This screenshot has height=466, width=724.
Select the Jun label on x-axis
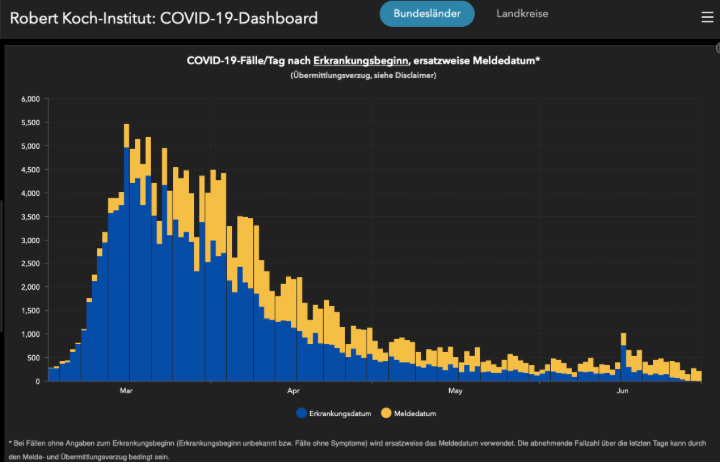pos(622,390)
